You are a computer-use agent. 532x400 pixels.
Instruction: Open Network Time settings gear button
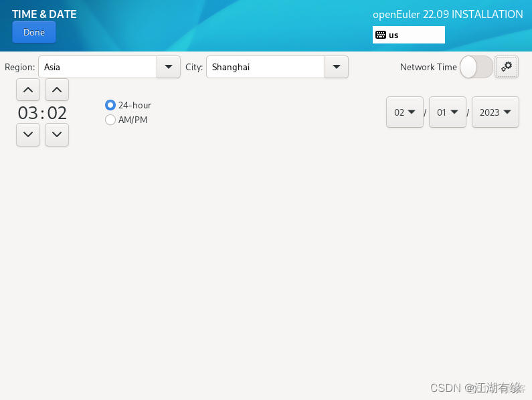507,67
